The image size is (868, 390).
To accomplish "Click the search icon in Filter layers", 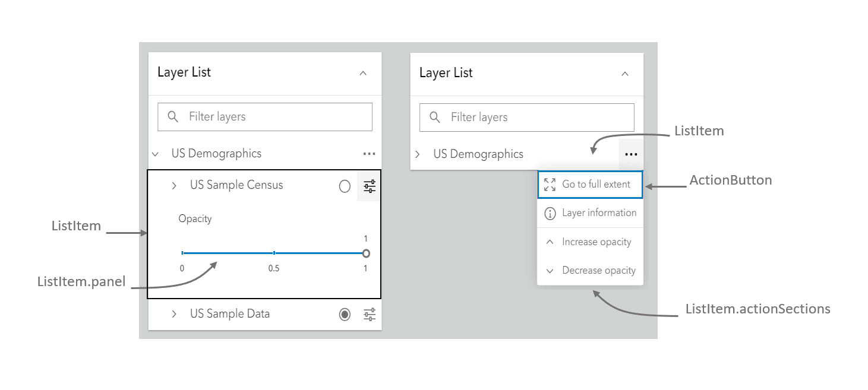I will pos(173,117).
